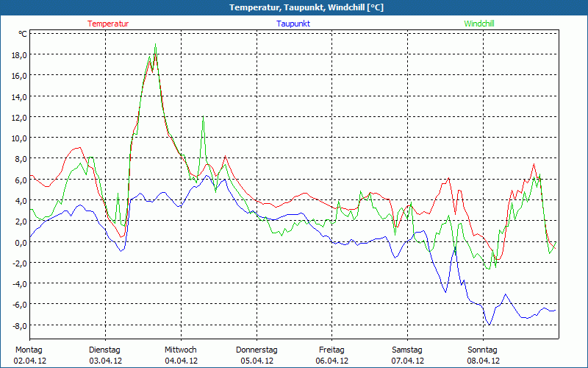
Task: Click the green Windchill legend label
Action: click(479, 24)
